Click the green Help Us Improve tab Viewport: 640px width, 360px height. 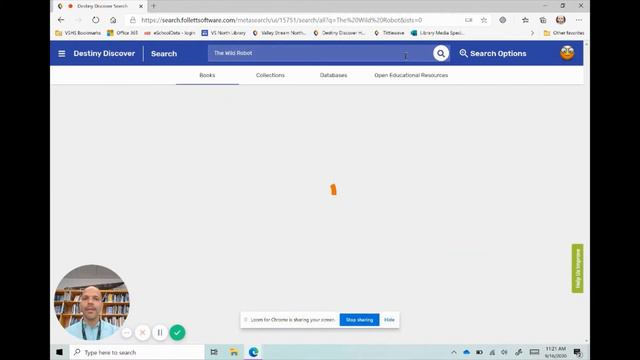point(577,268)
